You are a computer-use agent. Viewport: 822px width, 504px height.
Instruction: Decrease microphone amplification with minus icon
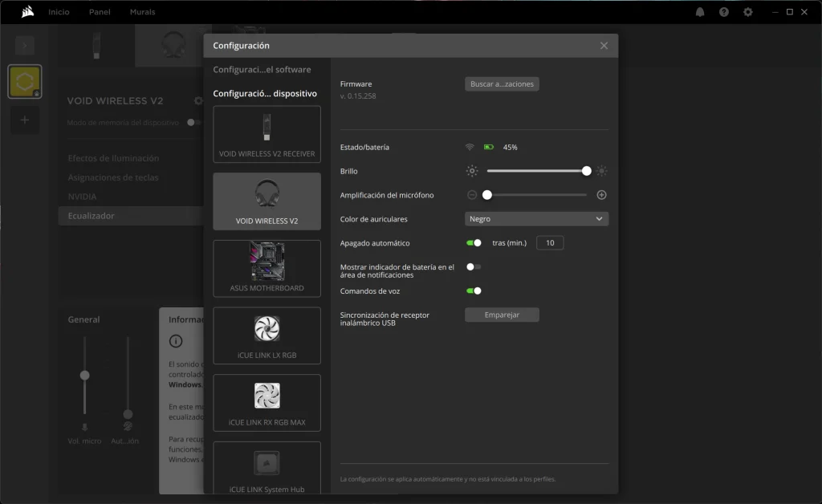click(x=472, y=195)
